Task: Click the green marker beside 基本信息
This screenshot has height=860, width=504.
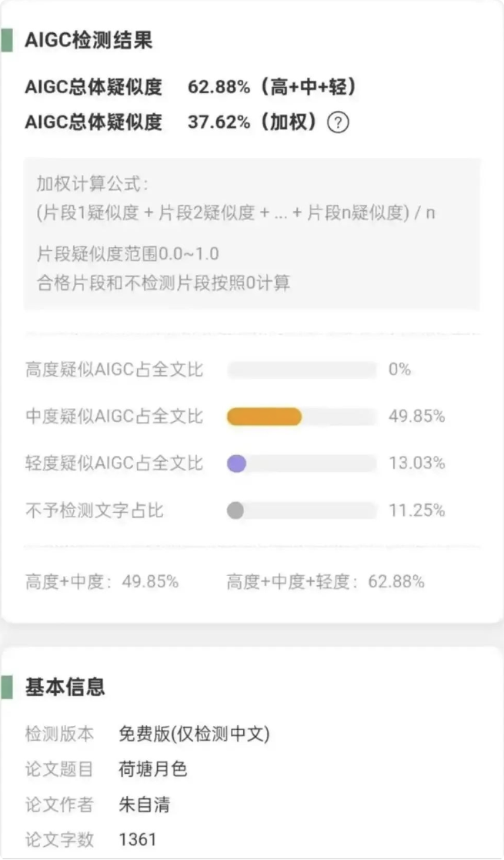Action: [x=6, y=687]
